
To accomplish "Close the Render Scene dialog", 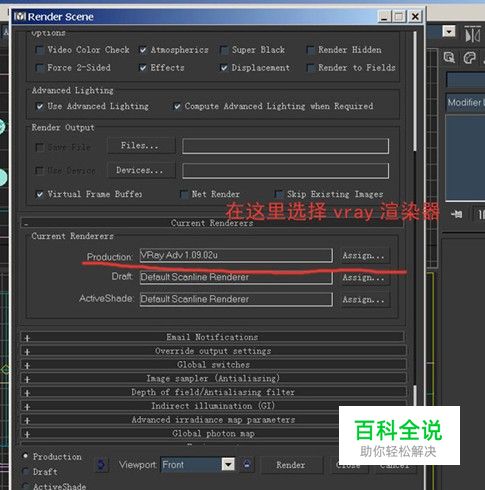I will pos(415,16).
